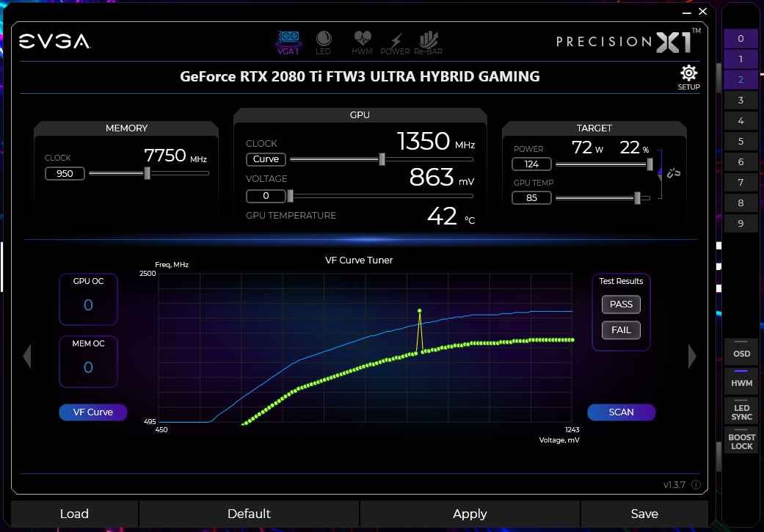
Task: Open SETUP gear settings
Action: (x=688, y=77)
